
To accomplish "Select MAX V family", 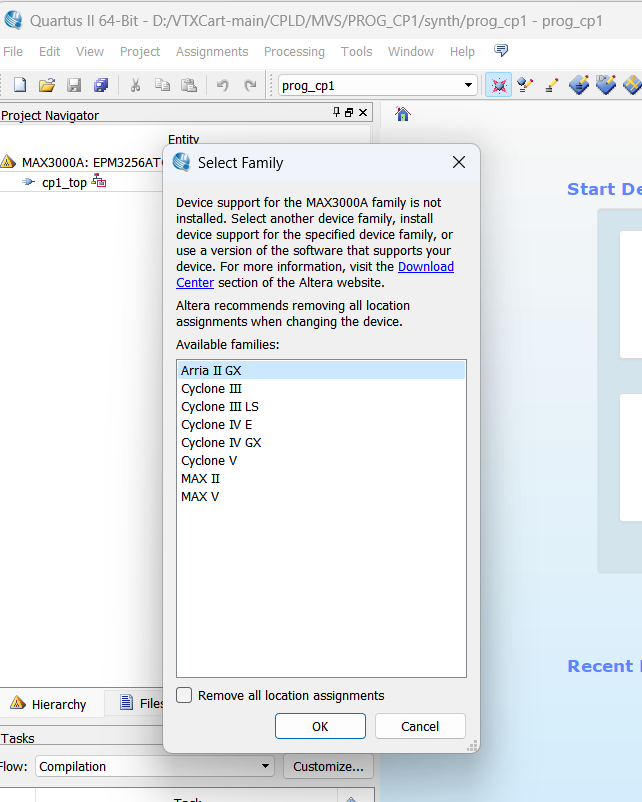I will pos(321,497).
